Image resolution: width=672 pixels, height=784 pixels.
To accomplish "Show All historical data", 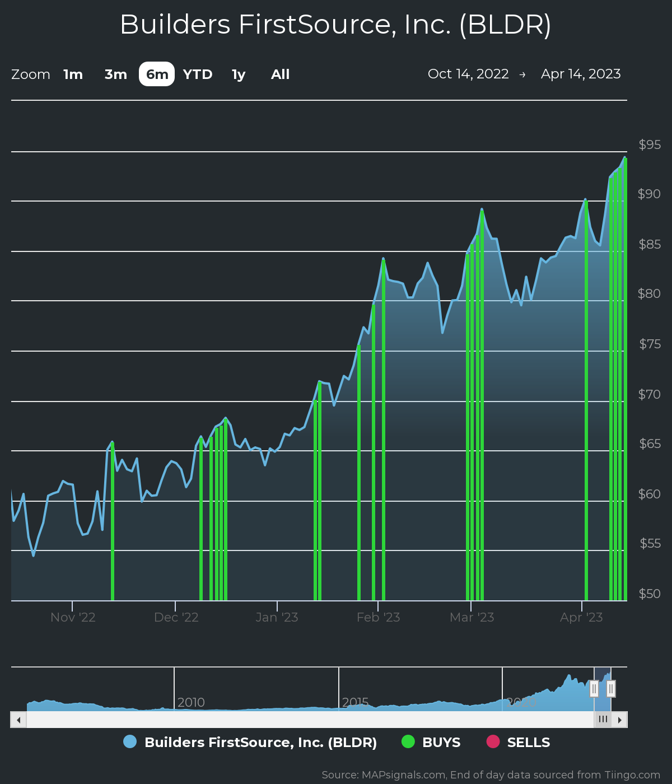I will [280, 74].
